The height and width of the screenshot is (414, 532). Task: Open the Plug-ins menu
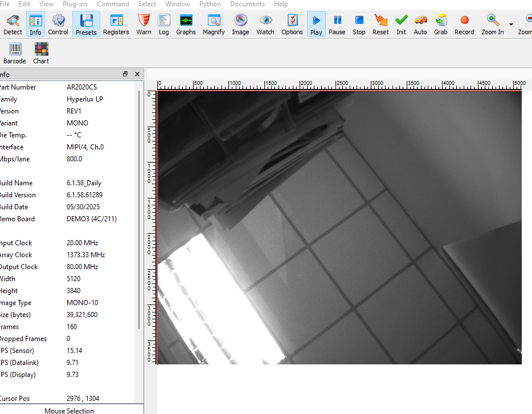point(75,4)
